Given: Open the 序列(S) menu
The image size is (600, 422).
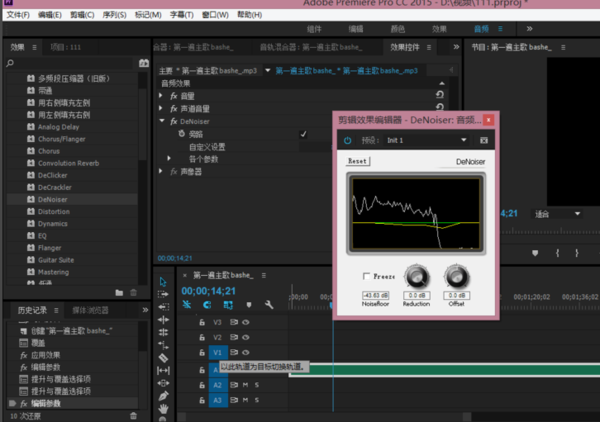Looking at the screenshot, I should [114, 15].
